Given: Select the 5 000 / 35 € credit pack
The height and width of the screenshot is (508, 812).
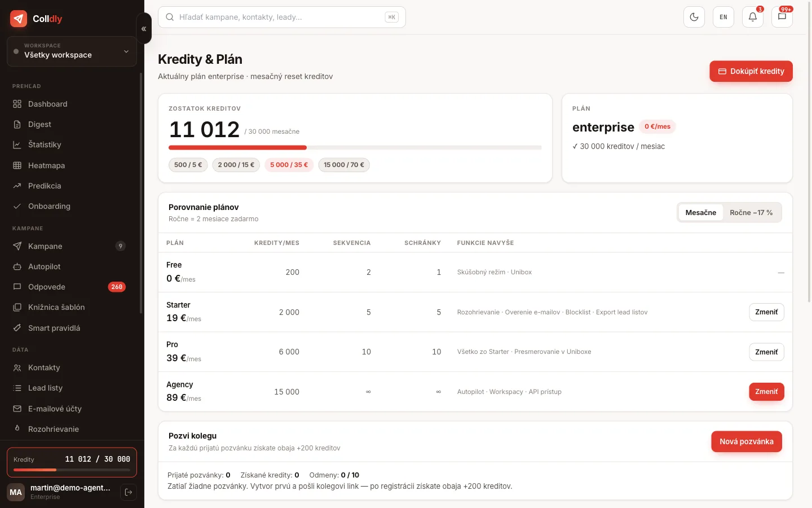Looking at the screenshot, I should click(x=289, y=165).
